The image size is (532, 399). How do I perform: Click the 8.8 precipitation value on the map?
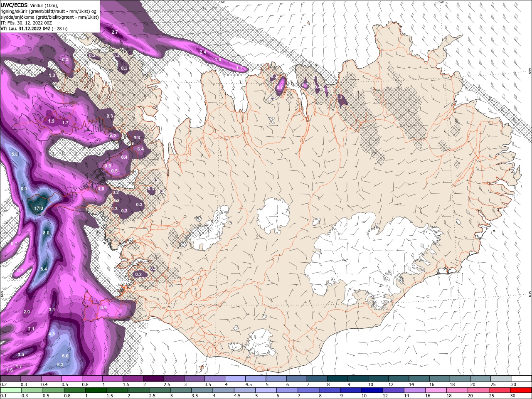46,233
